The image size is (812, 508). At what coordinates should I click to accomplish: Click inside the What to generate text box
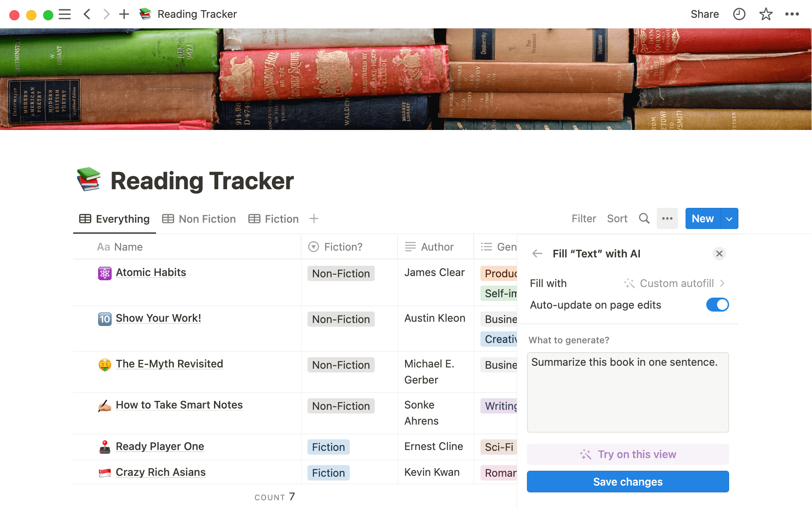628,392
